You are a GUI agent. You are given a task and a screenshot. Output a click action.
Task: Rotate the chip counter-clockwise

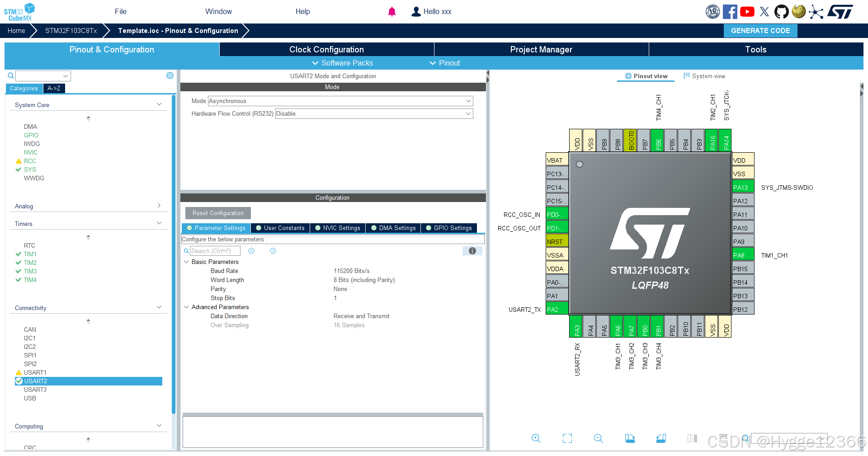[x=661, y=438]
